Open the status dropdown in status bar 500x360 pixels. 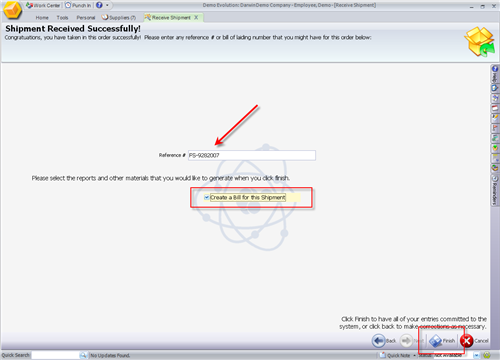coord(476,355)
